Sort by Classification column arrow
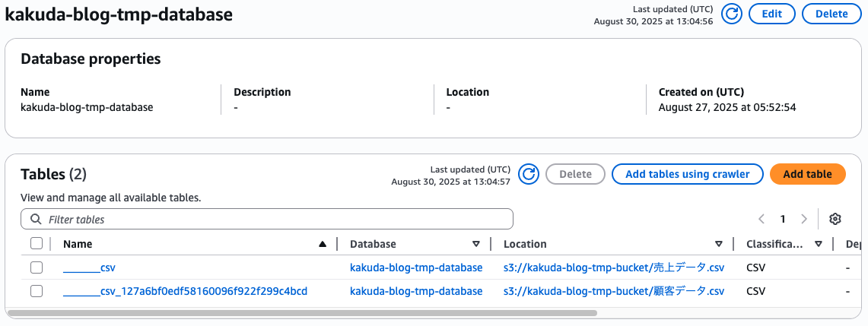This screenshot has width=868, height=326. coord(819,244)
